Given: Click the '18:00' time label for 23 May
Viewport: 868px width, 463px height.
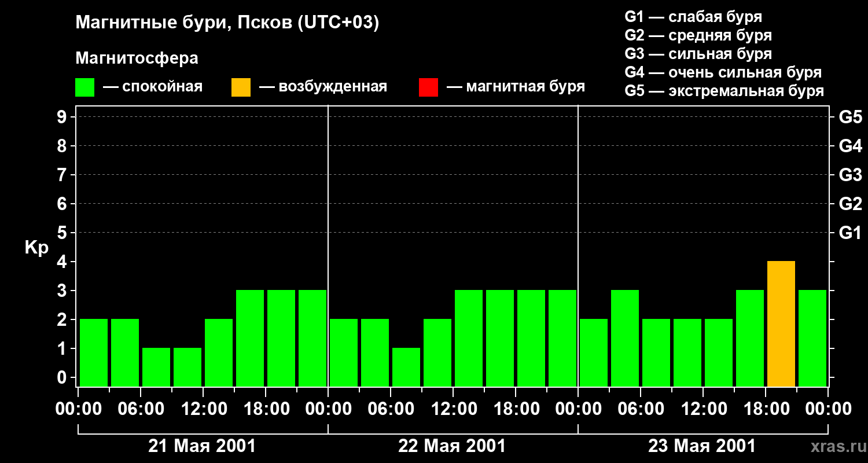Looking at the screenshot, I should click(x=766, y=409).
